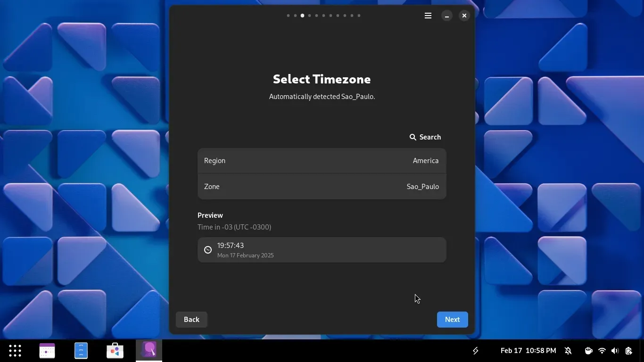Open the battery status icon
The width and height of the screenshot is (644, 362).
point(628,351)
